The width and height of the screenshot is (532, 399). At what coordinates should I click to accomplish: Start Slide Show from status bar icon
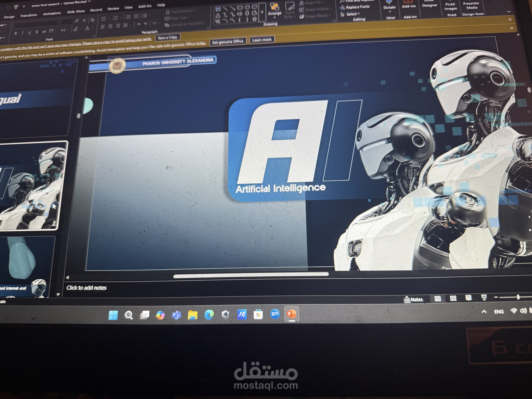click(x=484, y=297)
